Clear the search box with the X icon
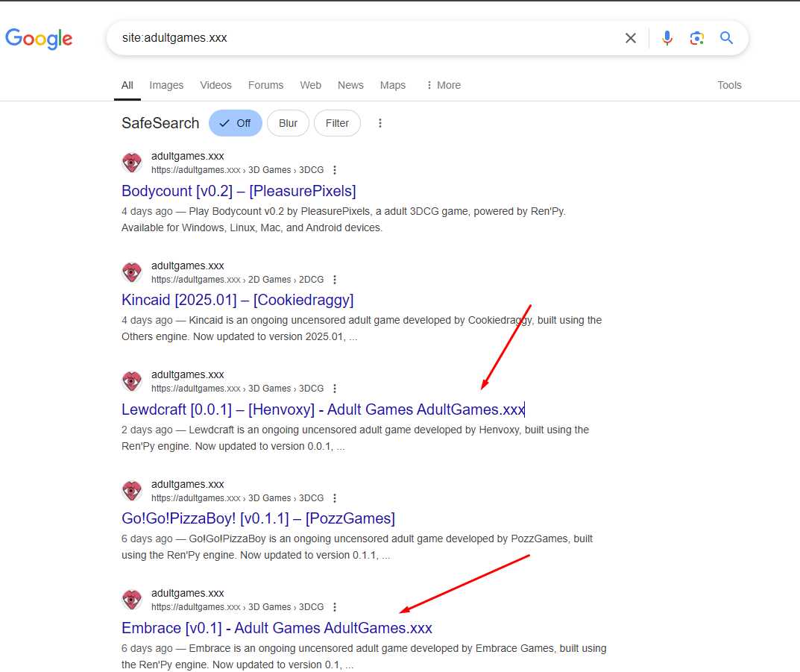 pos(631,38)
